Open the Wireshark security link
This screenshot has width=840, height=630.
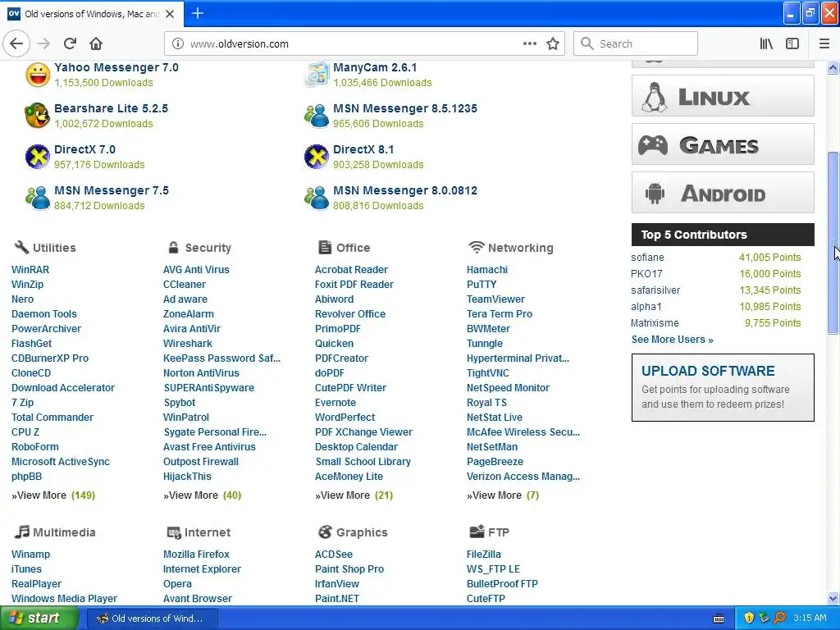(188, 344)
